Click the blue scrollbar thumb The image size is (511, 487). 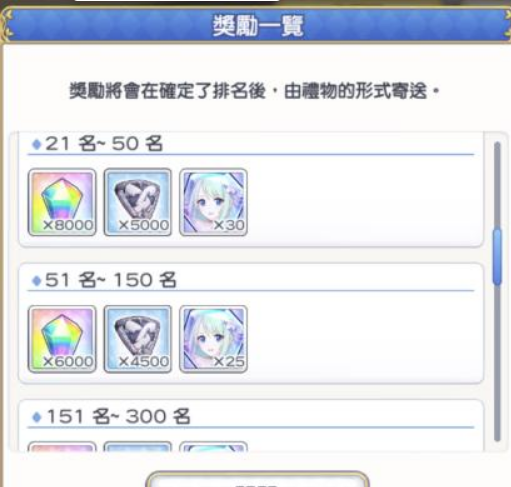(497, 257)
